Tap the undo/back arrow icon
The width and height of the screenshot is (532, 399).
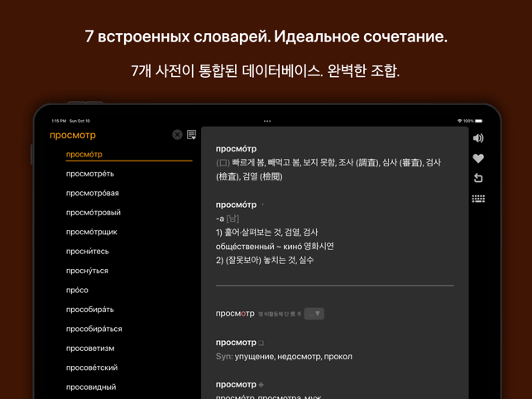478,178
